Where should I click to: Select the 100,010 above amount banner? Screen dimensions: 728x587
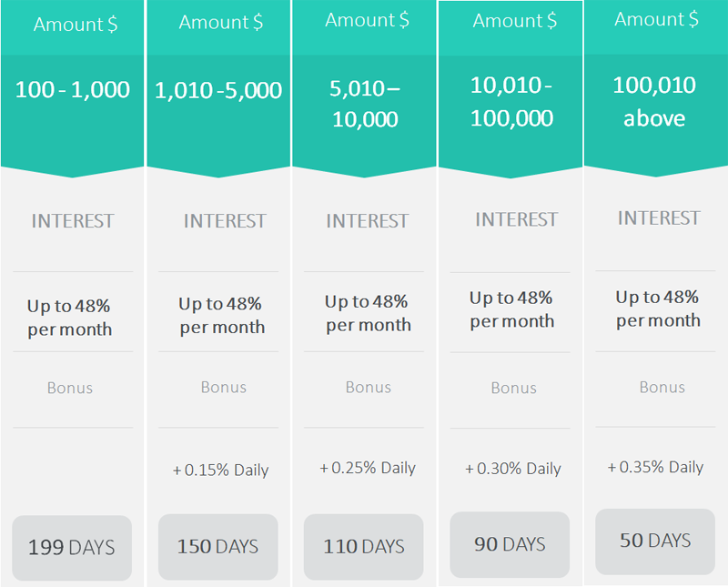pos(654,102)
